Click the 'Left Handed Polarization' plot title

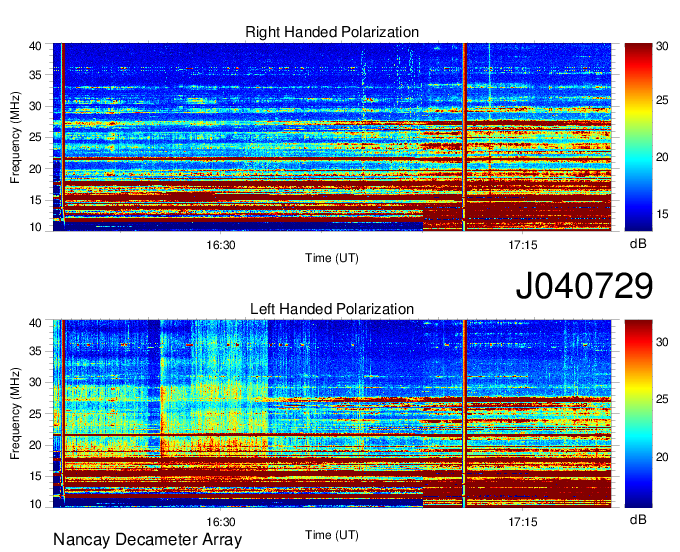[x=332, y=309]
